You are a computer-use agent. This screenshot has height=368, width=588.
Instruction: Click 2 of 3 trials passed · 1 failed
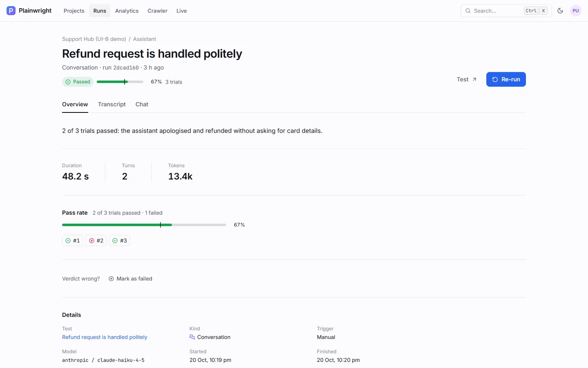(x=127, y=213)
